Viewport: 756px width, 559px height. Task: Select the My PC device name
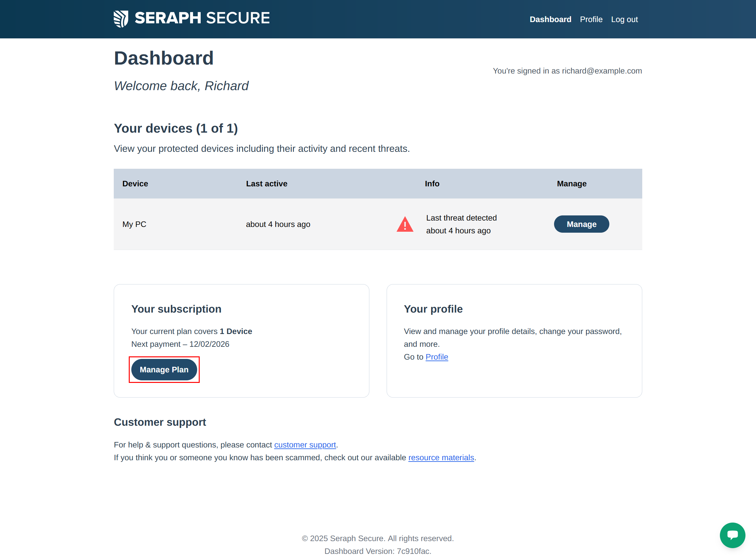[134, 224]
